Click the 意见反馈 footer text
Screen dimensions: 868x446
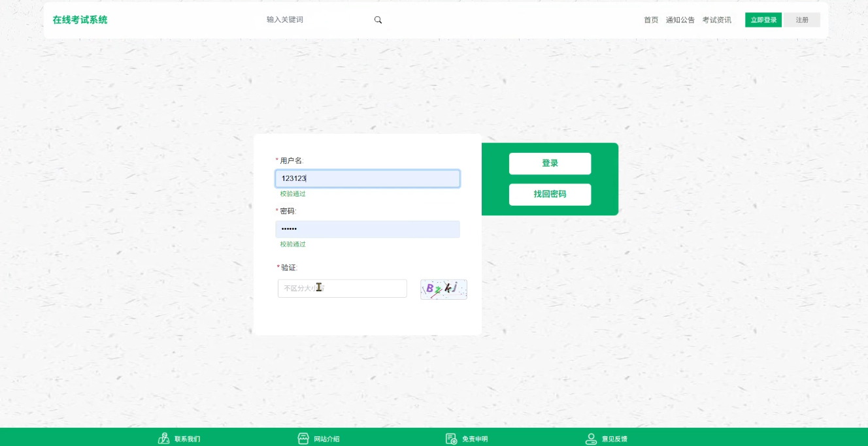614,439
